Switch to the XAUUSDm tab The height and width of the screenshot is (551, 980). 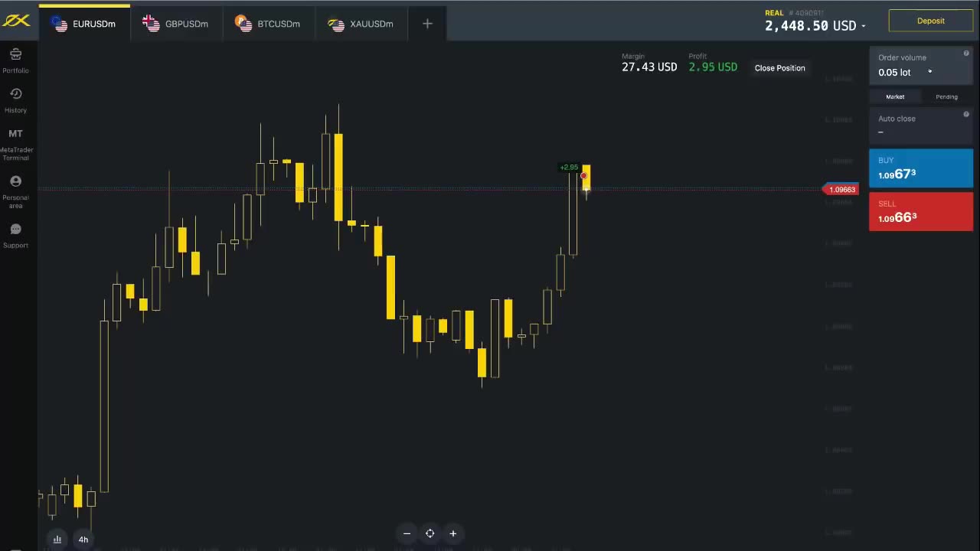pos(361,24)
